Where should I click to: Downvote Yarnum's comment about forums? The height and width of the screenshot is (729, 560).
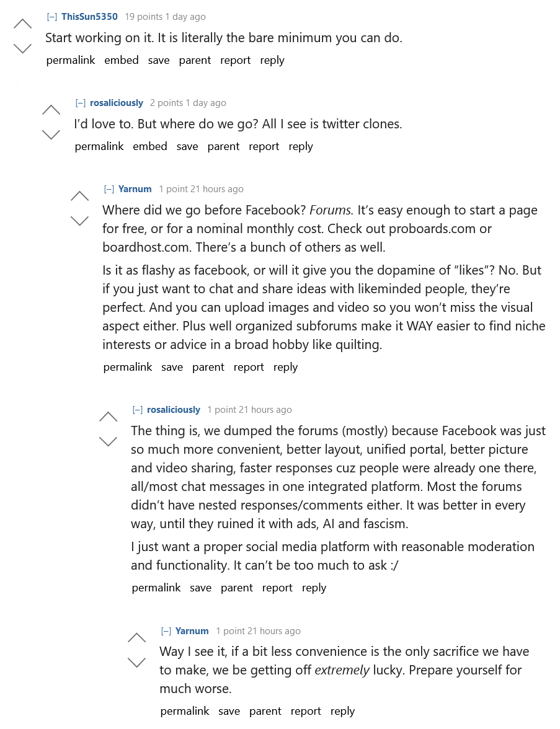click(x=79, y=221)
